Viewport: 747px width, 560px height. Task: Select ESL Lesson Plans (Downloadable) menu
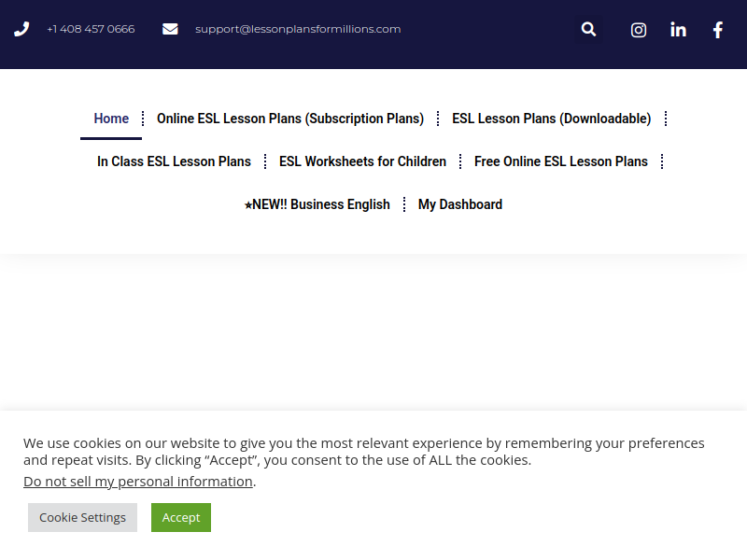(552, 119)
